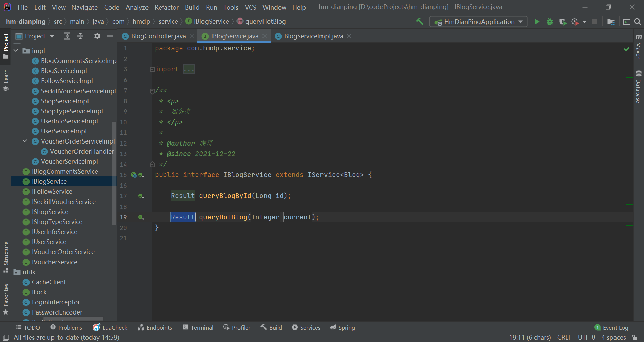Open the VCS menu
Screen dimensions: 644x342
250,7
